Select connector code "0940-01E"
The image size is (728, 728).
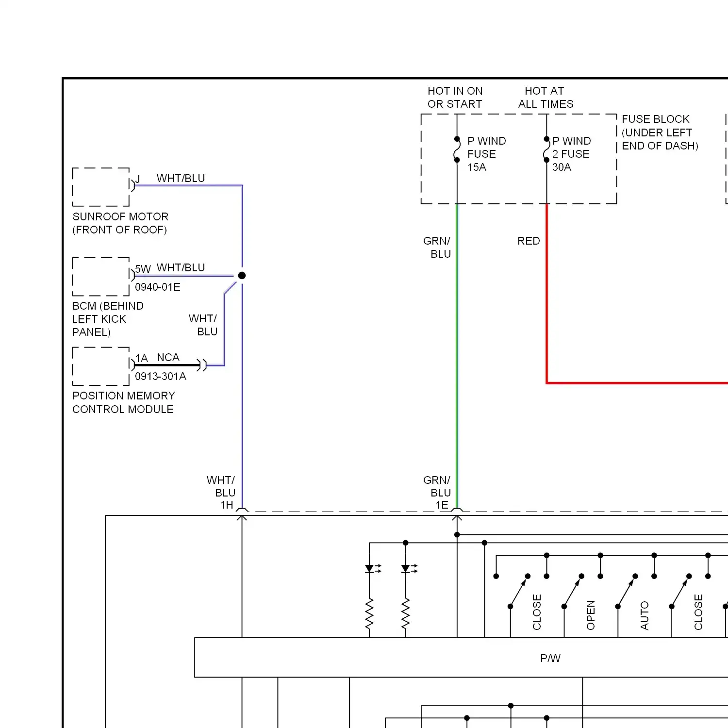click(158, 287)
